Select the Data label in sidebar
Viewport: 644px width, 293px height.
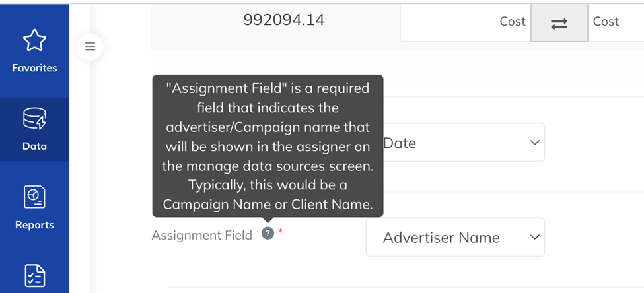point(34,146)
